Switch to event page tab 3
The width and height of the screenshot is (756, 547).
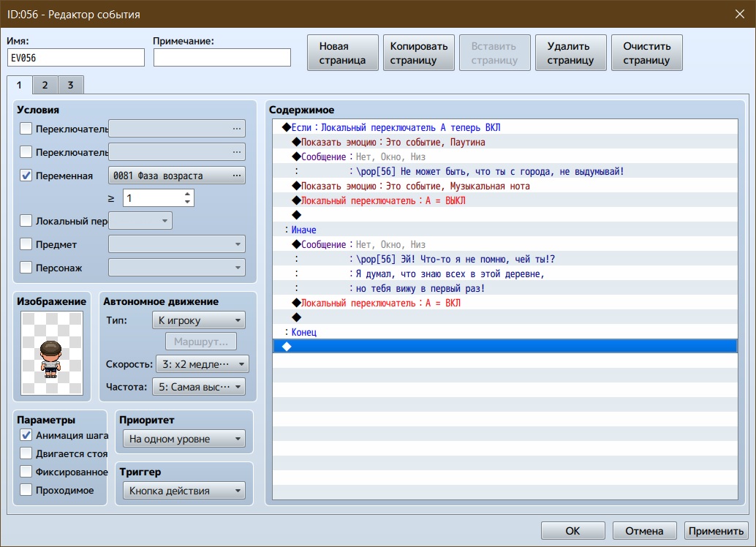[x=70, y=85]
